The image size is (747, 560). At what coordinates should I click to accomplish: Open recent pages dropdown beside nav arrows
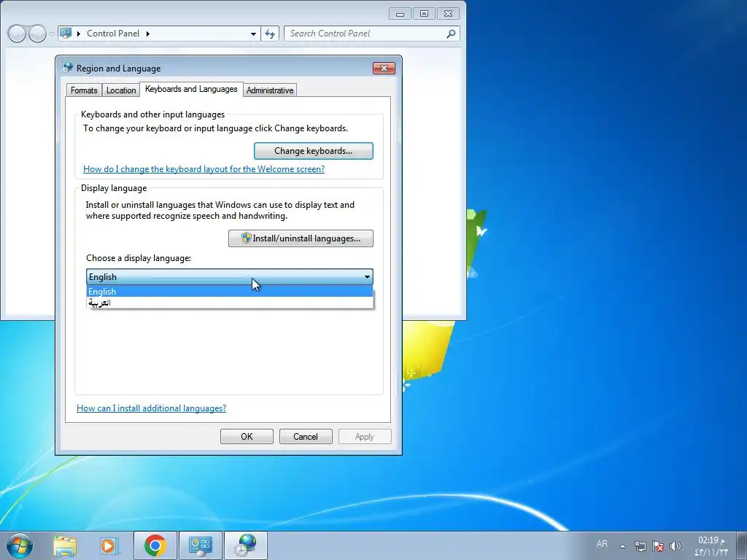tap(52, 34)
